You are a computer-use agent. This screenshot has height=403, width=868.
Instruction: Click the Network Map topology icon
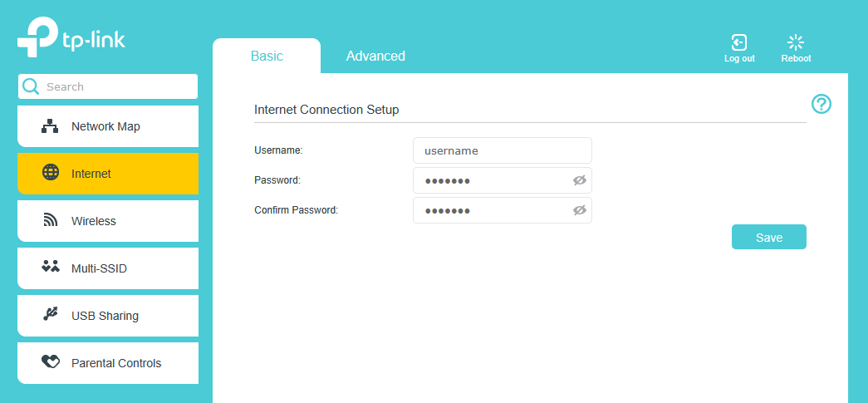click(50, 126)
